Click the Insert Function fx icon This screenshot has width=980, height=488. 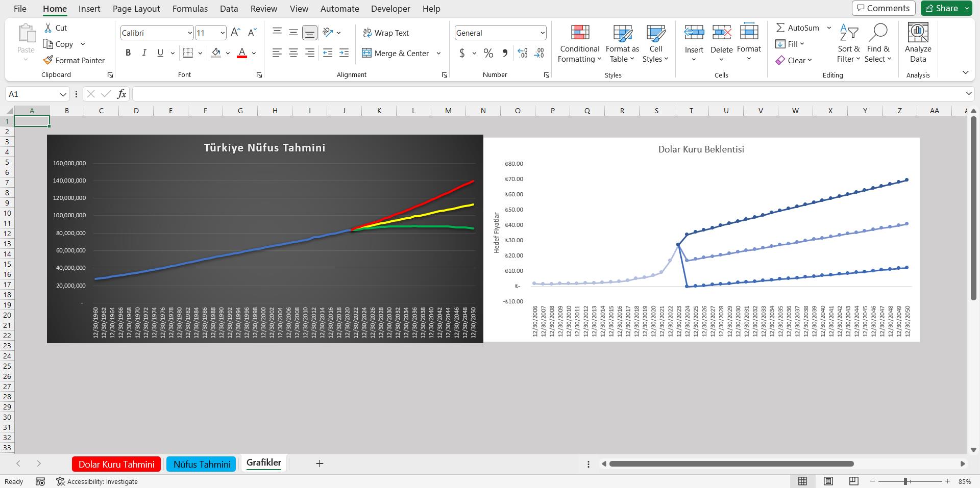point(121,94)
